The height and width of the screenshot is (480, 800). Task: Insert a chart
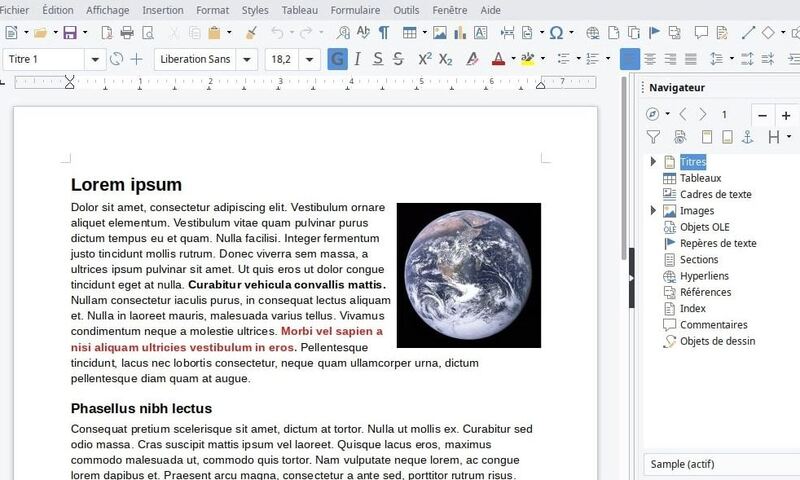(x=460, y=33)
